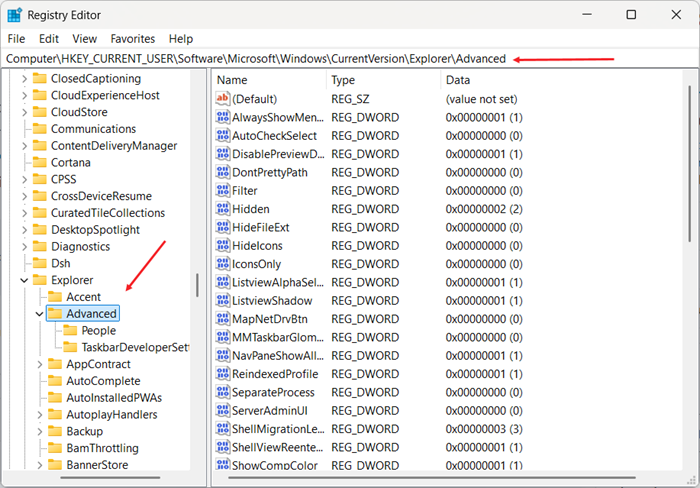Click the Communications folder icon
700x488 pixels.
pos(40,129)
